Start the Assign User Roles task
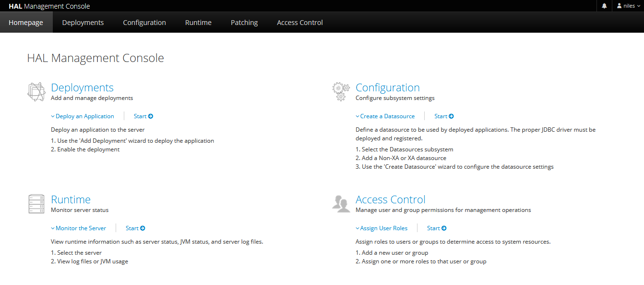This screenshot has height=285, width=644. click(x=437, y=228)
